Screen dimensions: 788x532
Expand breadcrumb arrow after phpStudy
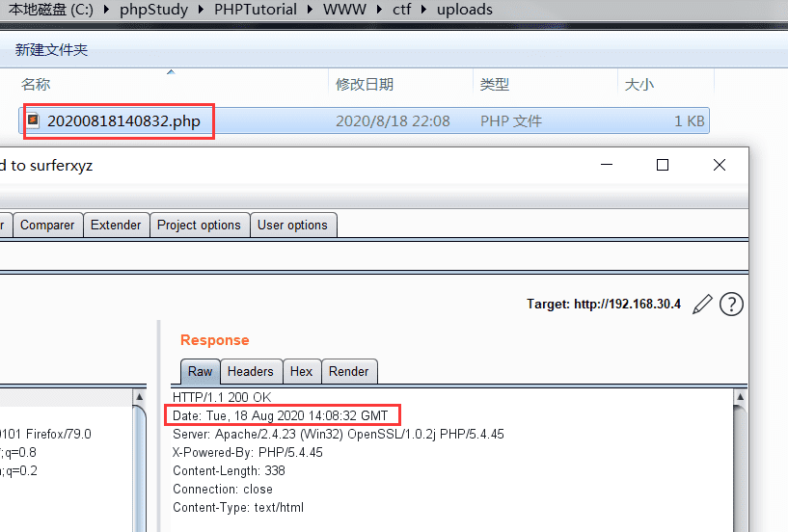201,10
